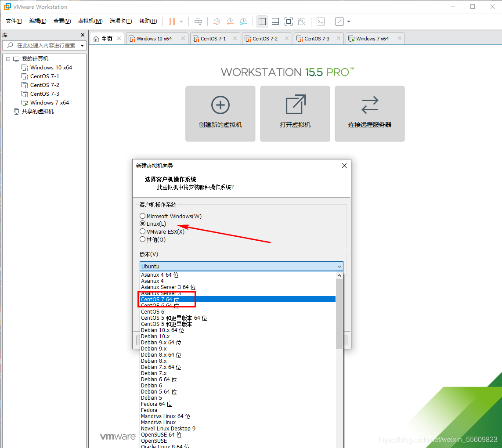Close the CentOS 7-1 tab
This screenshot has height=448, width=502.
[x=235, y=38]
